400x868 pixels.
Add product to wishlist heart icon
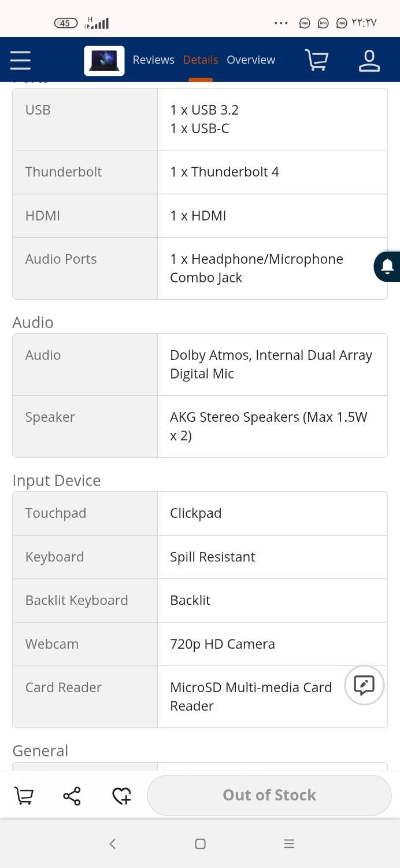(x=121, y=796)
